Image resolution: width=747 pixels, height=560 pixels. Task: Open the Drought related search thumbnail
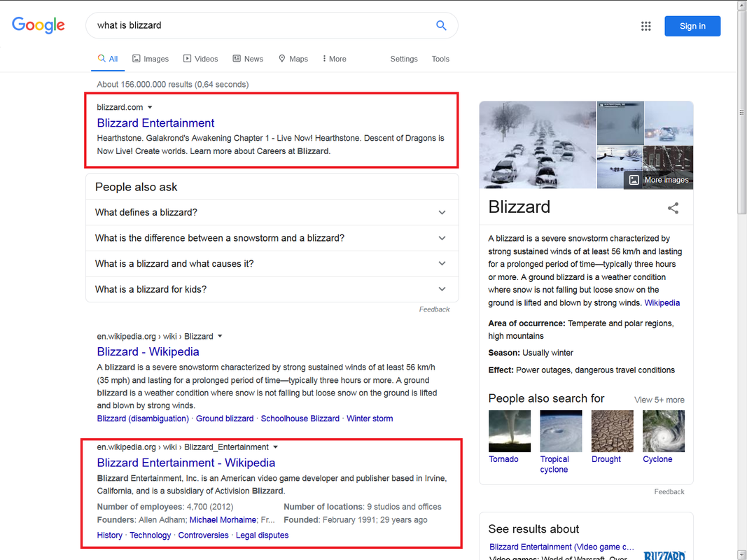pyautogui.click(x=612, y=431)
